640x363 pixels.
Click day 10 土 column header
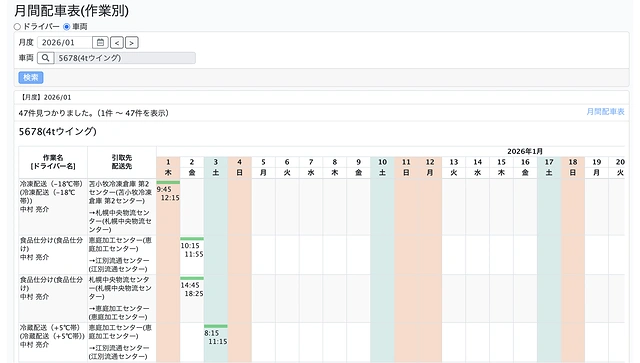coord(382,167)
